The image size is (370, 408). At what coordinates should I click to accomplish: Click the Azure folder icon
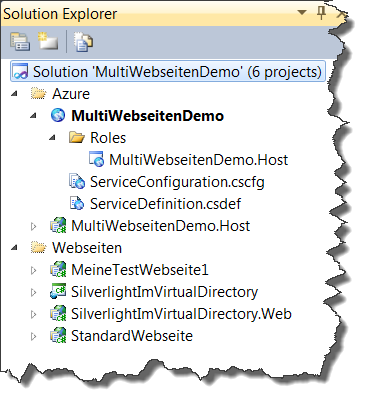(38, 94)
